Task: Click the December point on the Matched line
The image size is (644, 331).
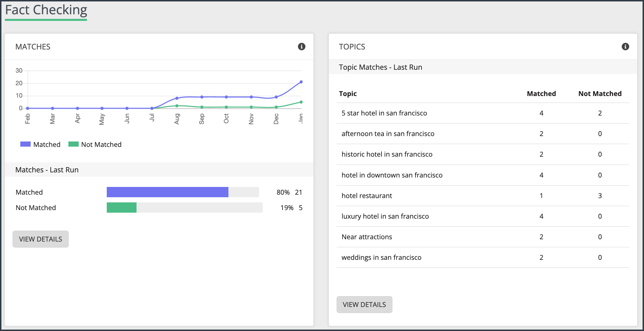Action: (x=276, y=97)
